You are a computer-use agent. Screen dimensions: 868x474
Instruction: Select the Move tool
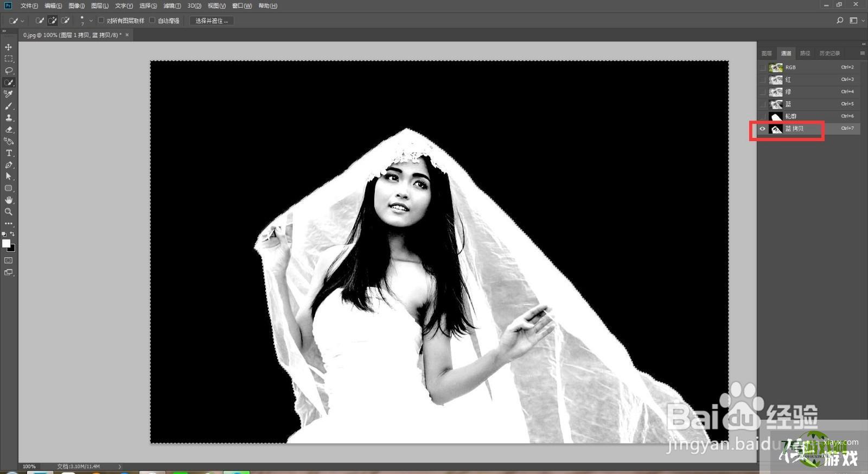[9, 47]
